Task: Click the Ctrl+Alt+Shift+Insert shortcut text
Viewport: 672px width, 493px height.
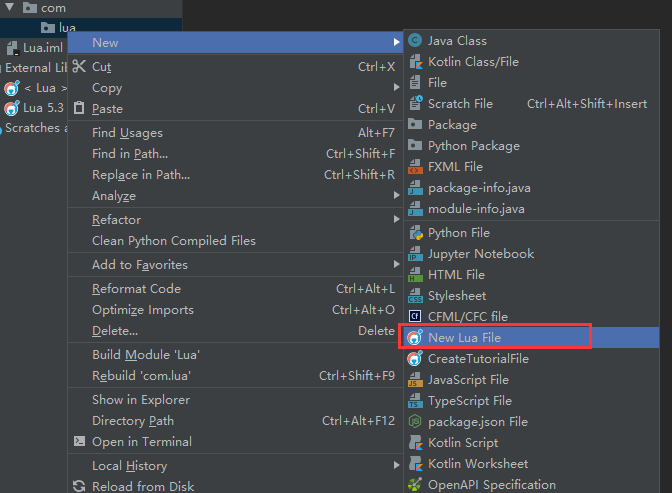Action: pos(587,103)
